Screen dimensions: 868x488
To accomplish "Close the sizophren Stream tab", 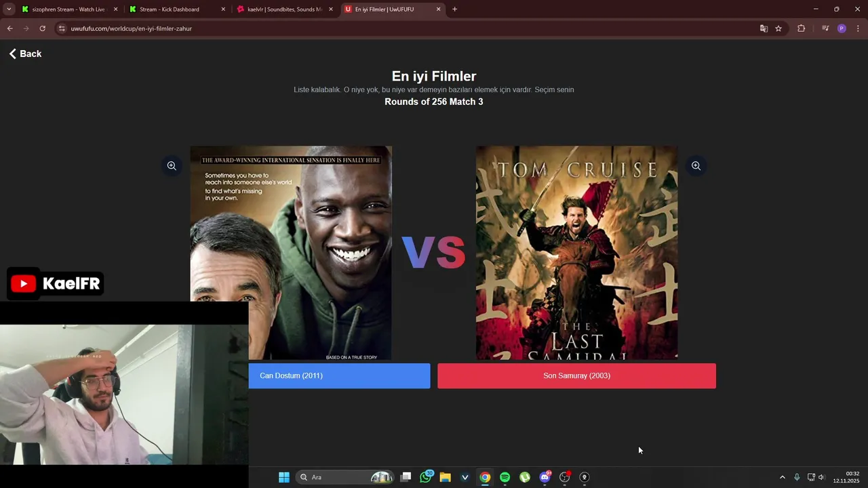I will pyautogui.click(x=115, y=9).
